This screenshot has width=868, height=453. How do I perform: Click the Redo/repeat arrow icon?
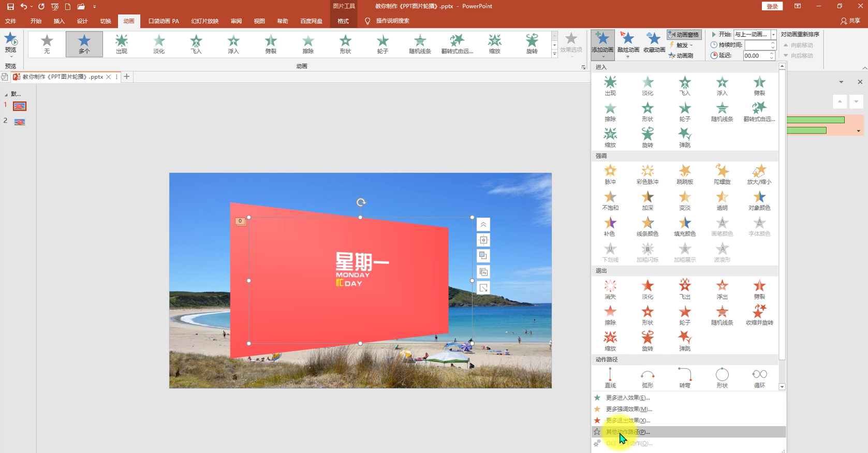(x=41, y=7)
